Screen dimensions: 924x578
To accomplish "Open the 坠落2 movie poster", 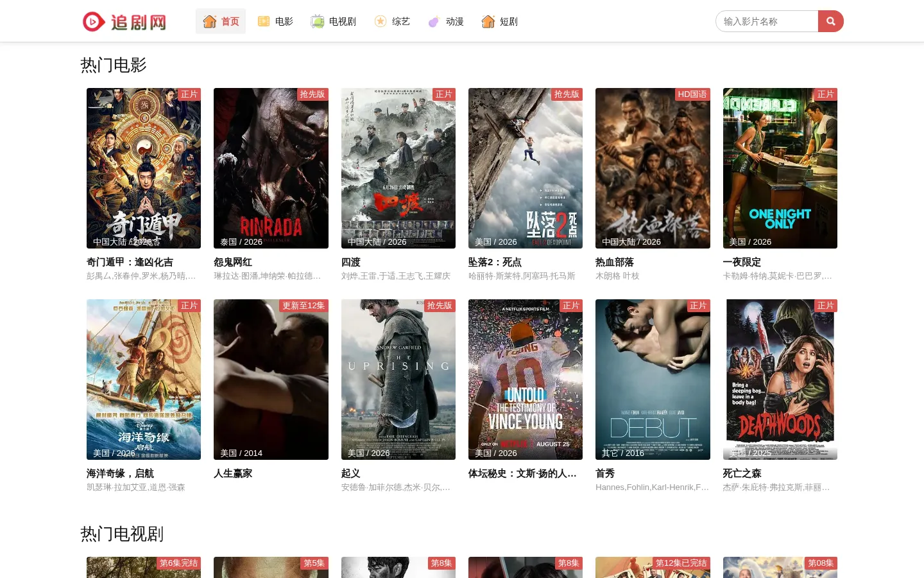I will pos(526,168).
